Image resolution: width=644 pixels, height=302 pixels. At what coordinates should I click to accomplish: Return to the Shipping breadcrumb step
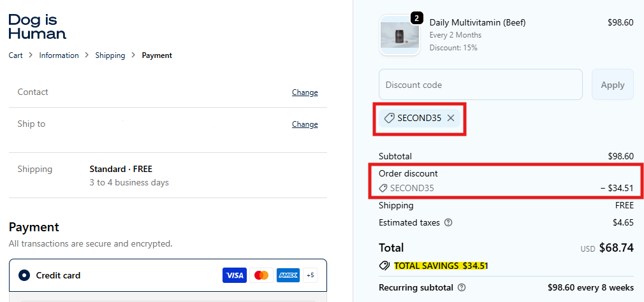110,55
